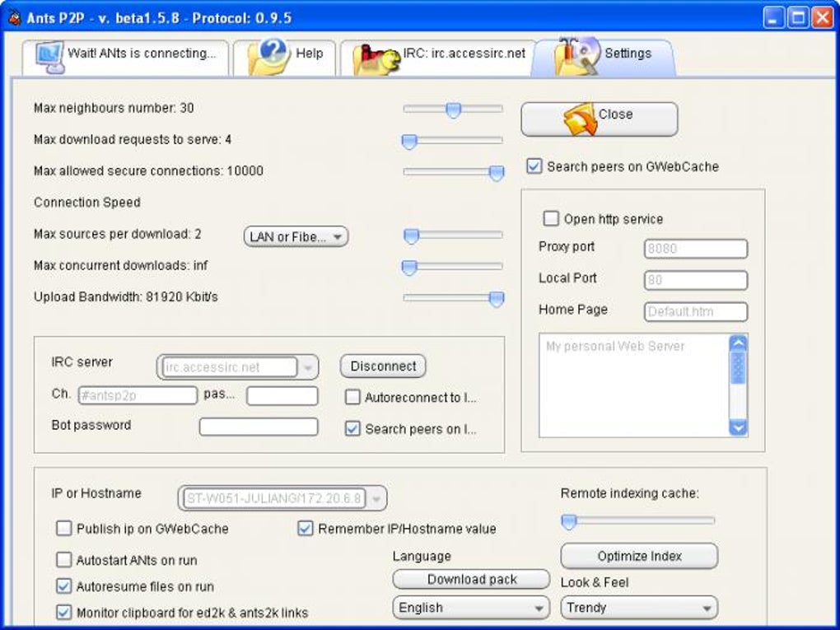Click the Proxy port field
The width and height of the screenshot is (840, 630).
[x=695, y=249]
